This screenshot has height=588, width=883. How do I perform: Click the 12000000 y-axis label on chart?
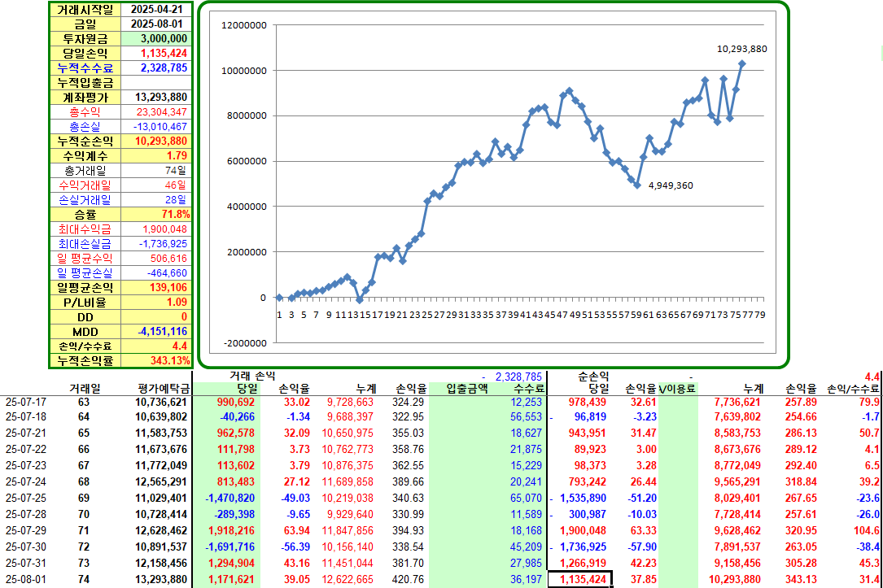coord(244,25)
